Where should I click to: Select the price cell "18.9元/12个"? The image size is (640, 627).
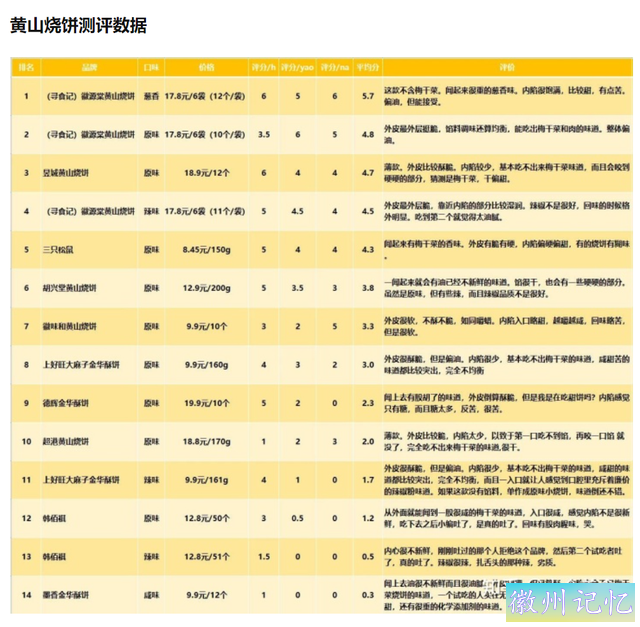[x=207, y=173]
